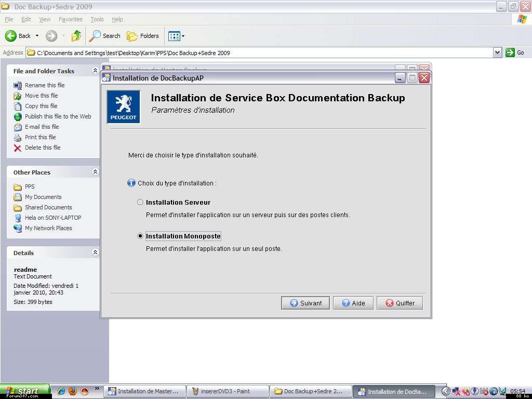Click the Forward arrow in Explorer toolbar
The width and height of the screenshot is (532, 399).
pyautogui.click(x=51, y=36)
